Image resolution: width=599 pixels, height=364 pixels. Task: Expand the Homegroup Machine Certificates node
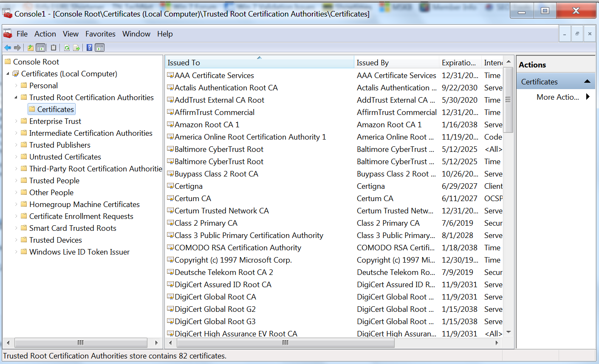pos(16,204)
